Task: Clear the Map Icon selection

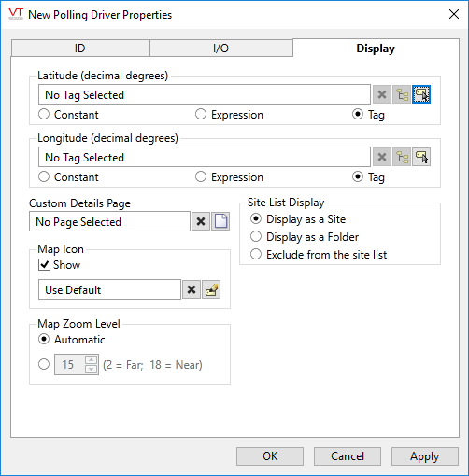Action: [192, 289]
